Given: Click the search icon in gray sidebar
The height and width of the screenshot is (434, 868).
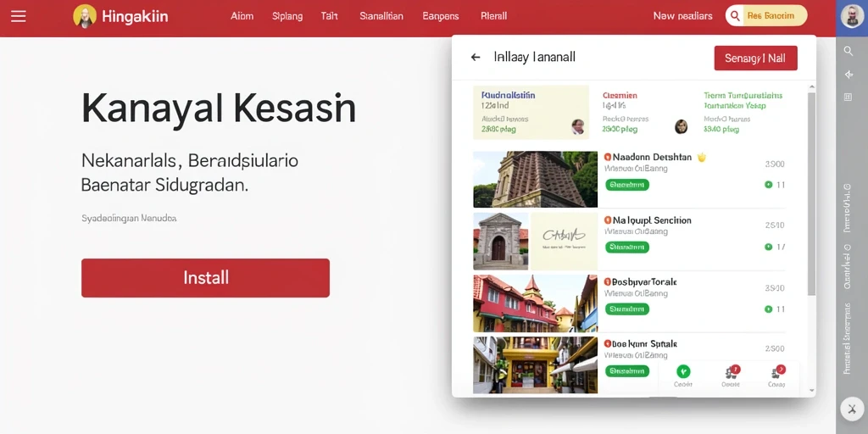Looking at the screenshot, I should [x=848, y=51].
